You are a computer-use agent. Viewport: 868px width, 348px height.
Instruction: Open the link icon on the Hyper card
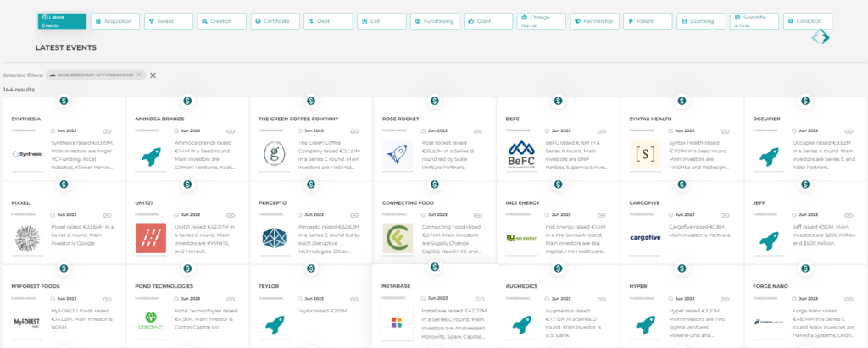[725, 298]
